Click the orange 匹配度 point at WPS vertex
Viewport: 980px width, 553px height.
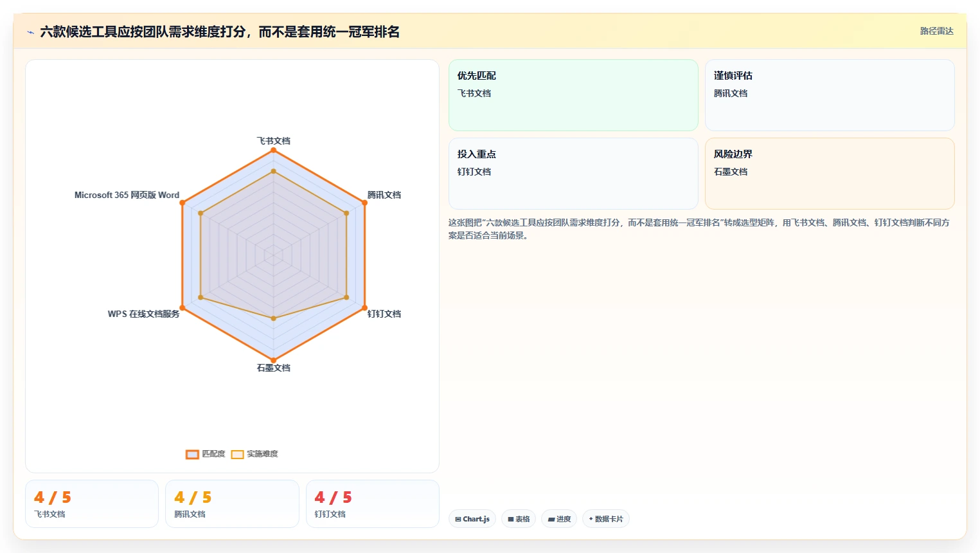pyautogui.click(x=183, y=307)
